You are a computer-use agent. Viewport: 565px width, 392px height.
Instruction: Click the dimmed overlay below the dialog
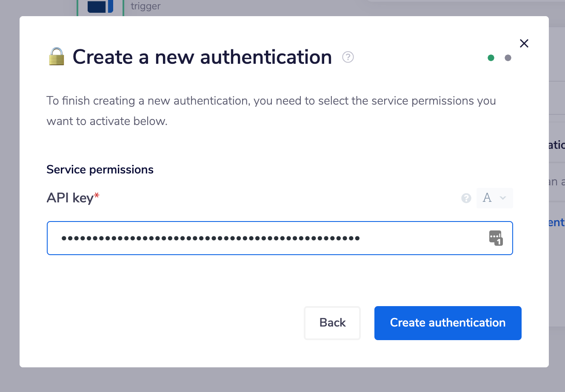point(282,380)
